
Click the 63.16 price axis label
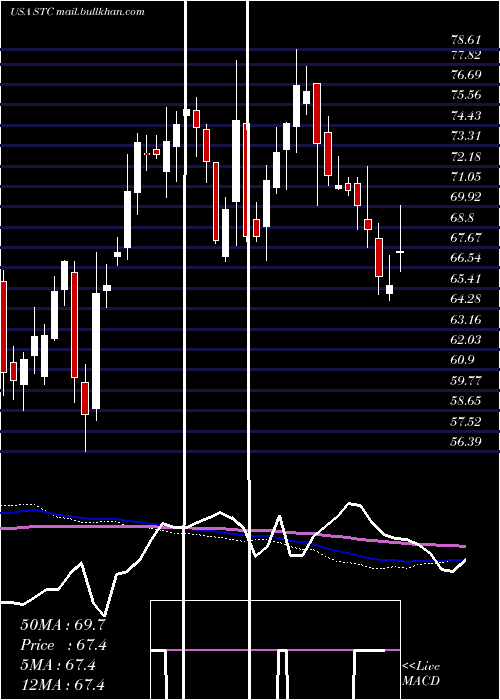point(466,320)
